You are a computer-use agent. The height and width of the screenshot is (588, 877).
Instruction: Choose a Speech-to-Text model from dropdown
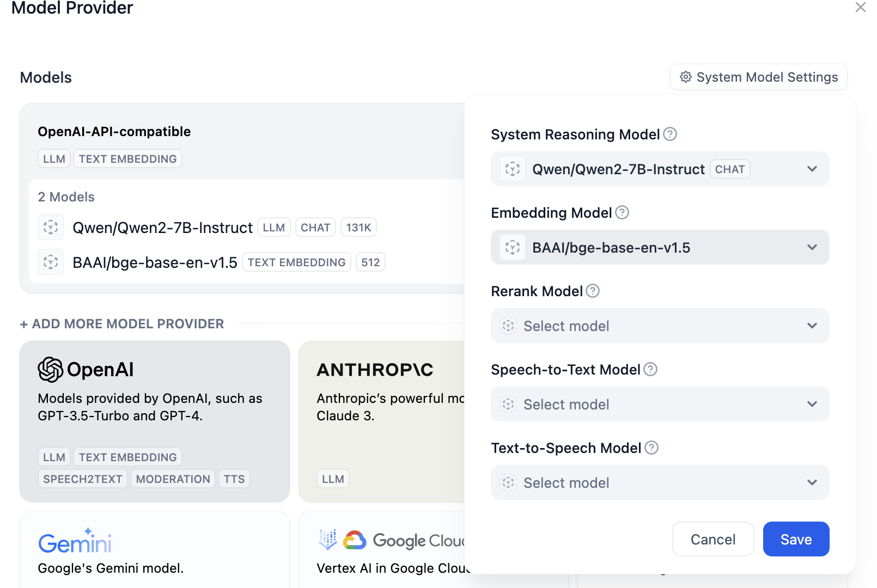click(x=660, y=404)
